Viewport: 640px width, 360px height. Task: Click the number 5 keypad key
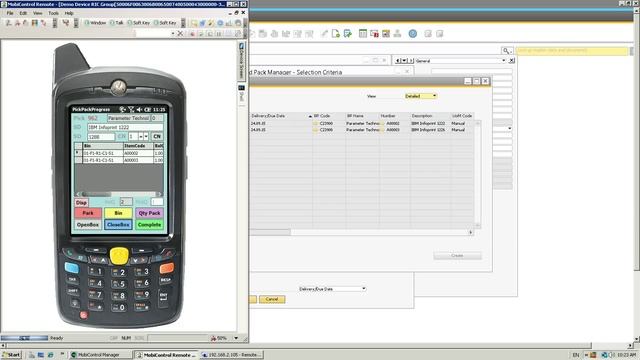(119, 283)
